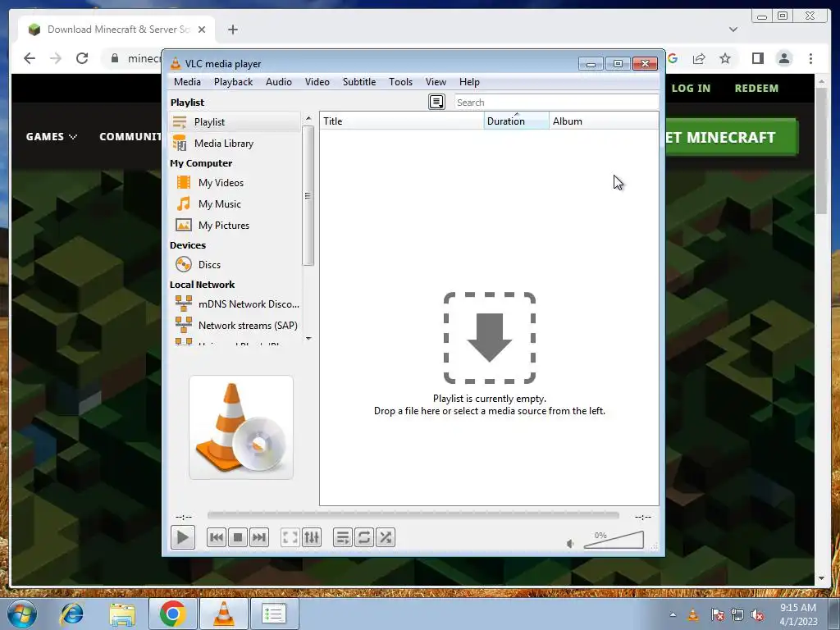
Task: Sort playlist by Title column
Action: point(402,121)
